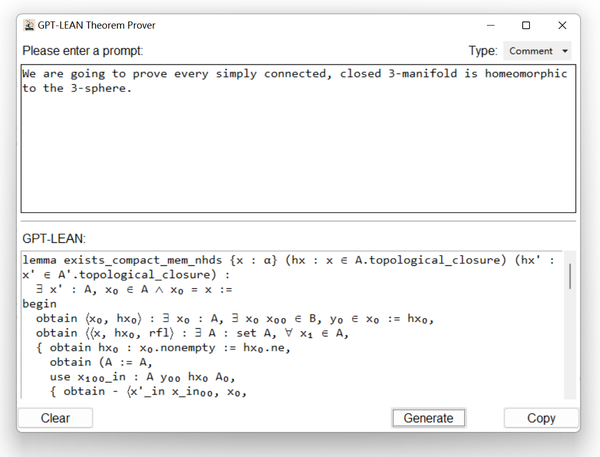Click the output scrollbar thumb
600x457 pixels.
pos(571,276)
